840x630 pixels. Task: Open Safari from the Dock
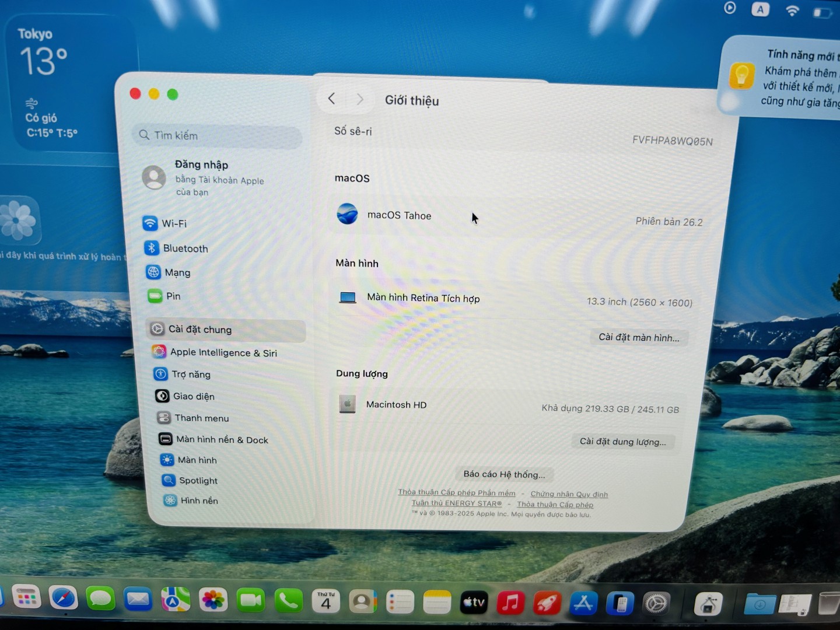pos(63,598)
